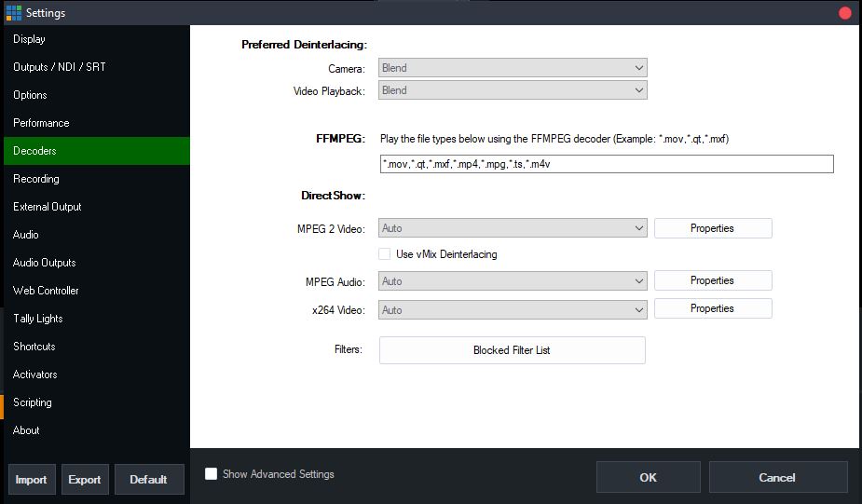
Task: Go to Outputs / NDI / SRT settings
Action: [x=97, y=67]
